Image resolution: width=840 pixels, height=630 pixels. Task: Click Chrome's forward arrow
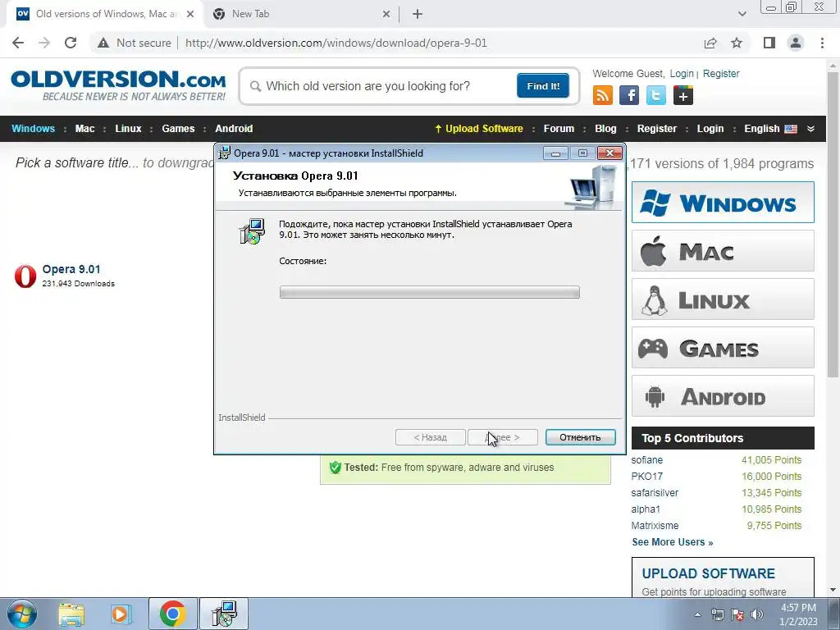[44, 43]
